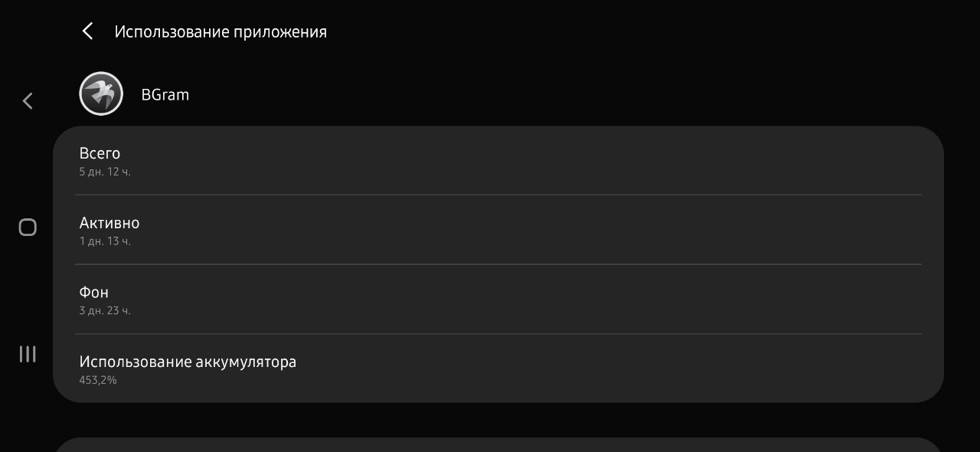This screenshot has width=980, height=452.
Task: Tap the partially visible card at the bottom
Action: (498, 445)
